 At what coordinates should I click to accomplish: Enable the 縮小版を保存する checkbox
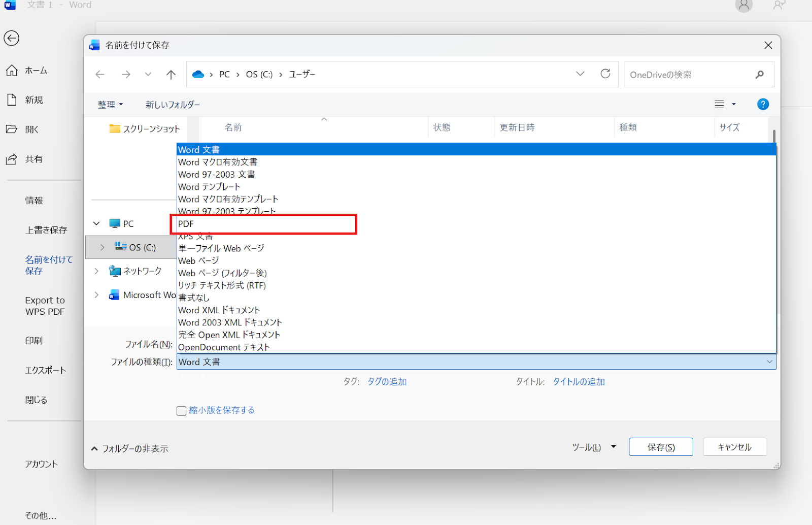tap(181, 410)
